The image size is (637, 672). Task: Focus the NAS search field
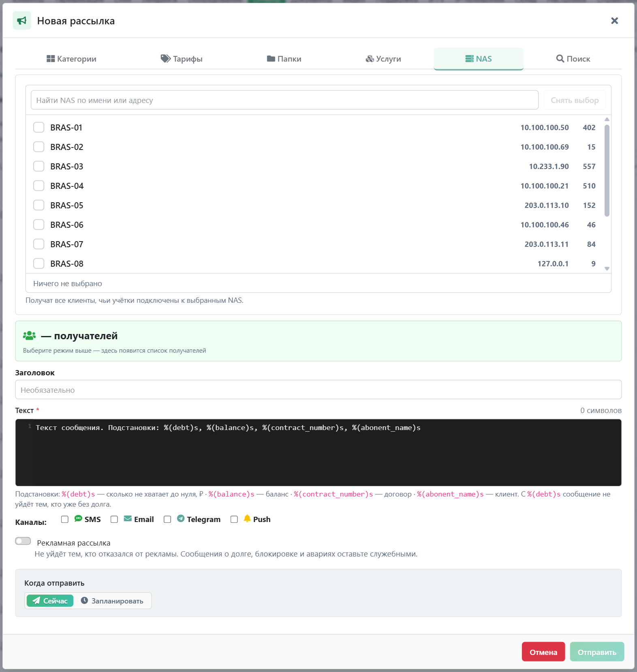point(284,100)
